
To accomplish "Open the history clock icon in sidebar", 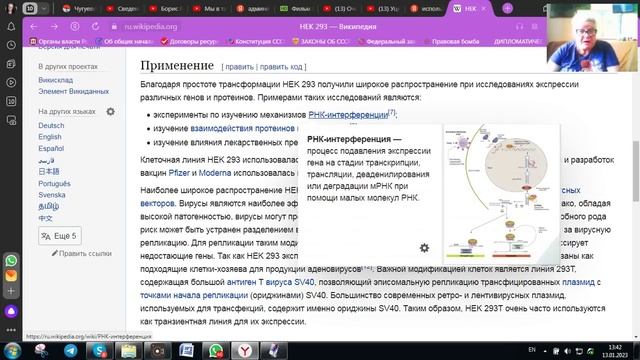I will pyautogui.click(x=11, y=45).
